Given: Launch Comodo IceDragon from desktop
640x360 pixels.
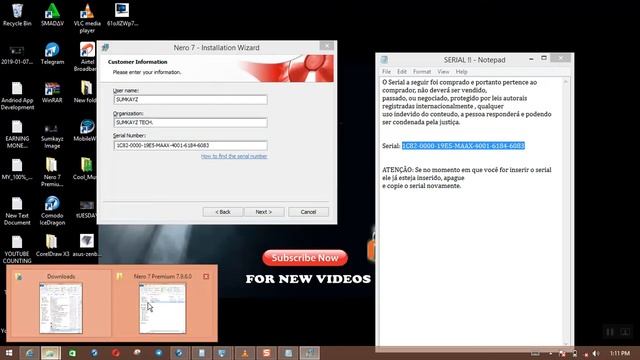Looking at the screenshot, I should click(52, 211).
